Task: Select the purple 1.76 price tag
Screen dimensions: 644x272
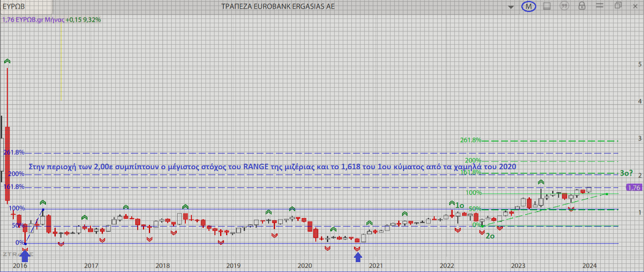Action: click(x=633, y=187)
